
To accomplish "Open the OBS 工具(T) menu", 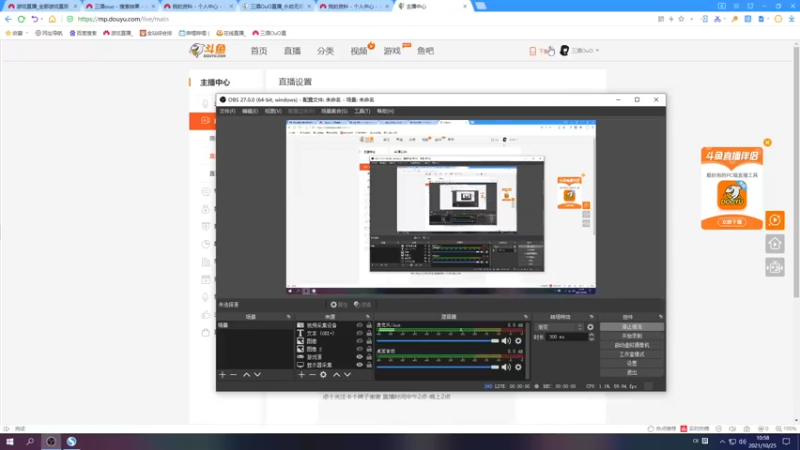I will 362,111.
